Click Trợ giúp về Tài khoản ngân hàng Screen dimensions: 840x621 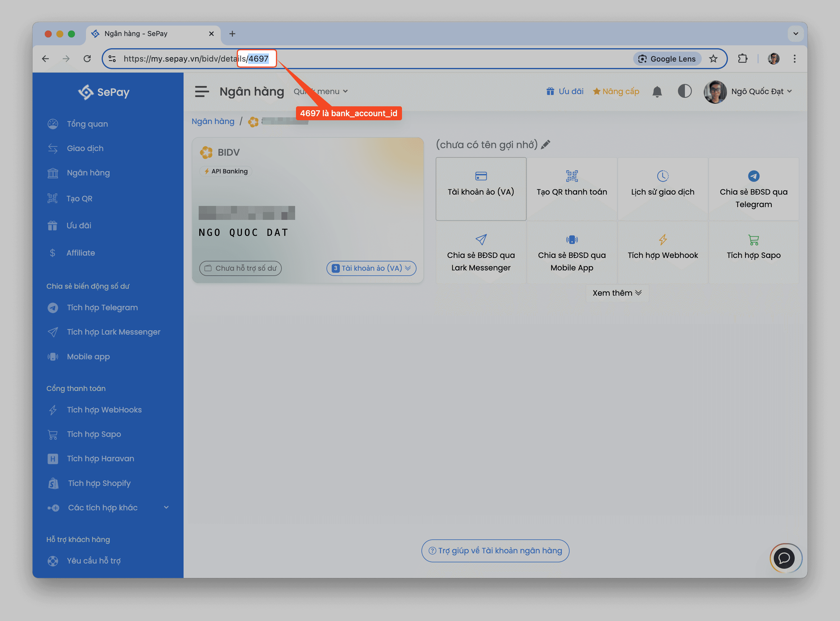[495, 551]
